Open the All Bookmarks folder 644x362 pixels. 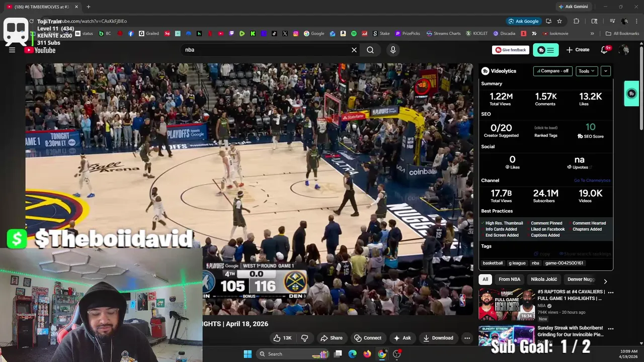click(622, 34)
